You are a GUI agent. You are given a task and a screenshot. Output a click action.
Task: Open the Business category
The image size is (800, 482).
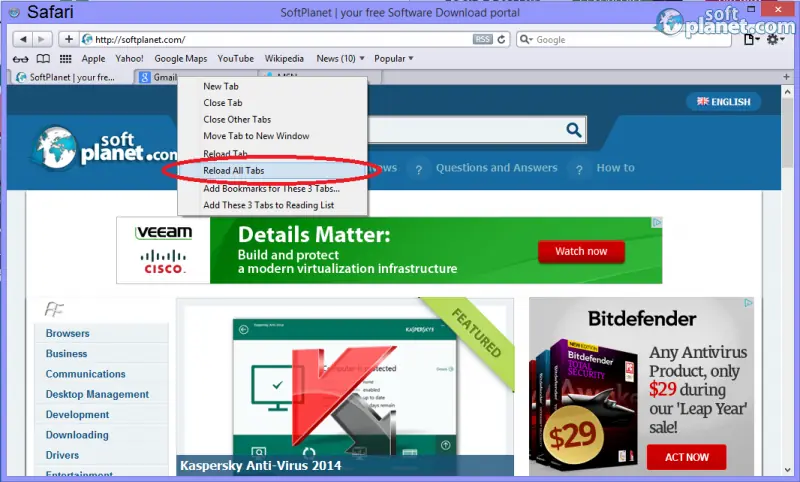click(x=66, y=353)
